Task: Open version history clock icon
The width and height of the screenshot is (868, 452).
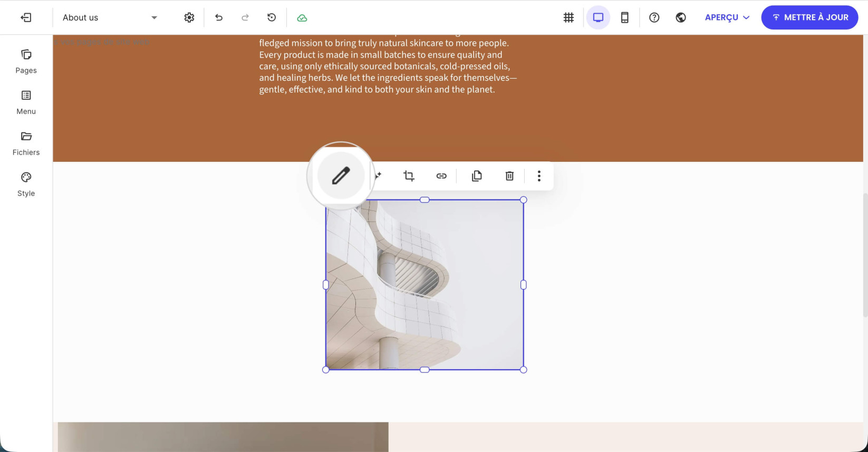Action: point(272,17)
